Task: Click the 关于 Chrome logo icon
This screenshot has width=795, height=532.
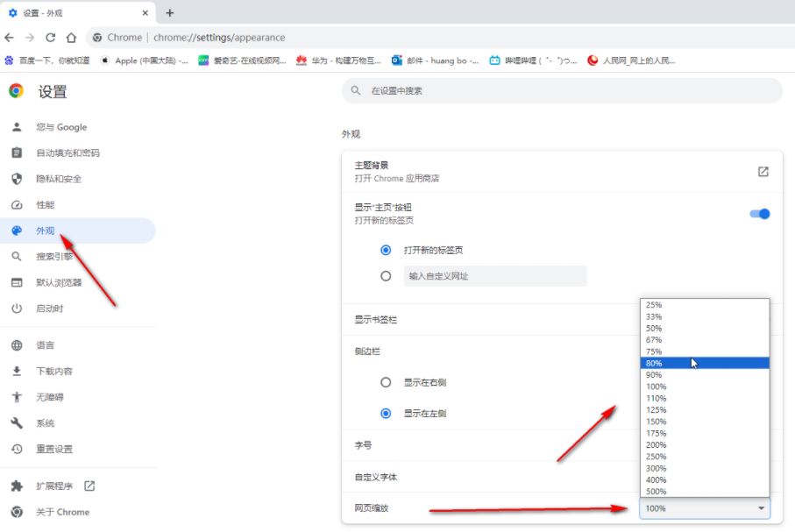Action: tap(17, 512)
